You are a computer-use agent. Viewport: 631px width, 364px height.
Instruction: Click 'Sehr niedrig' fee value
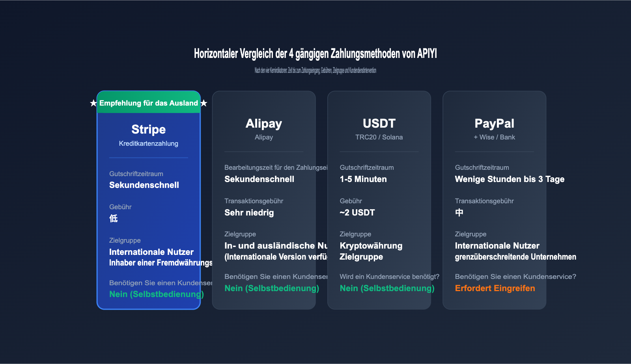pos(249,213)
